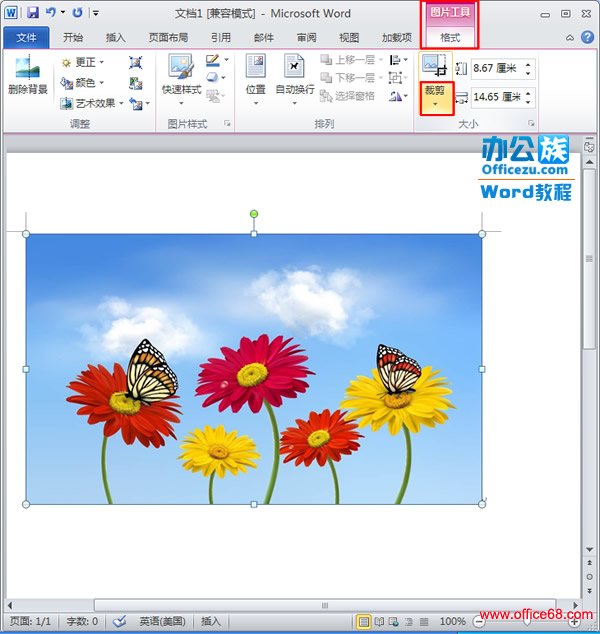This screenshot has width=600, height=634.
Task: Expand the Corrections (更正) dropdown
Action: pos(83,62)
